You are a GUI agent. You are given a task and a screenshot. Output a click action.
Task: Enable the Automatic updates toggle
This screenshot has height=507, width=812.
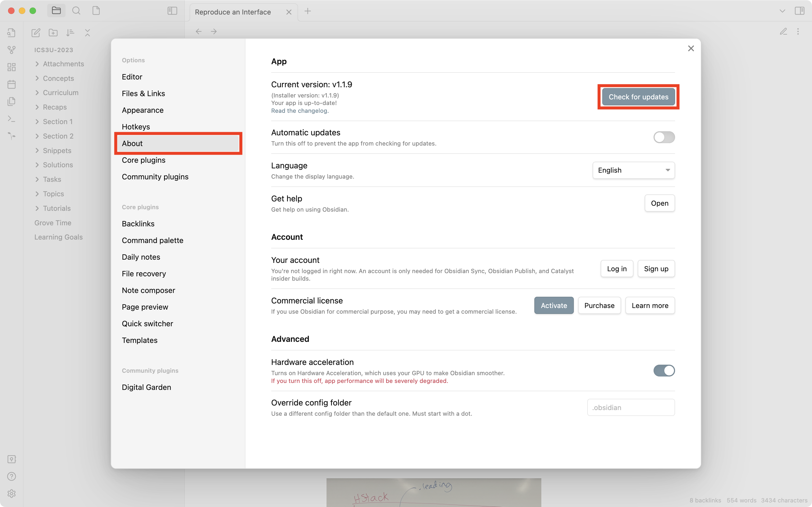[x=664, y=137]
